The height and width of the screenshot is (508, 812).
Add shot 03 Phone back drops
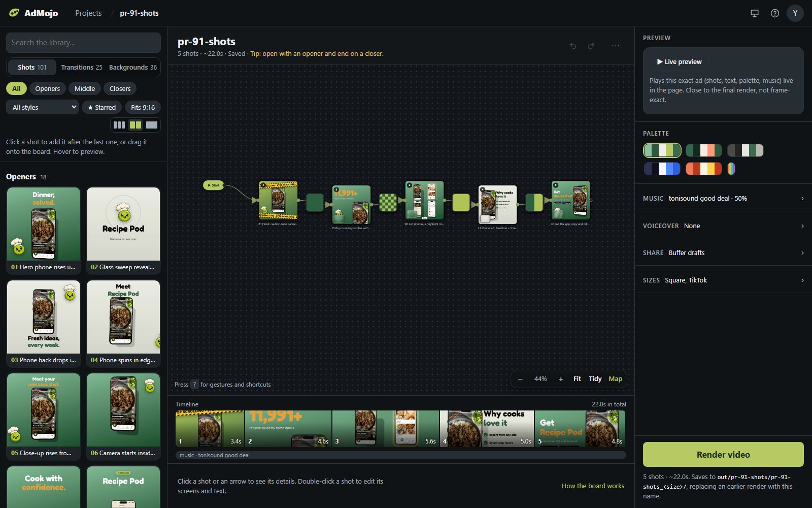44,324
